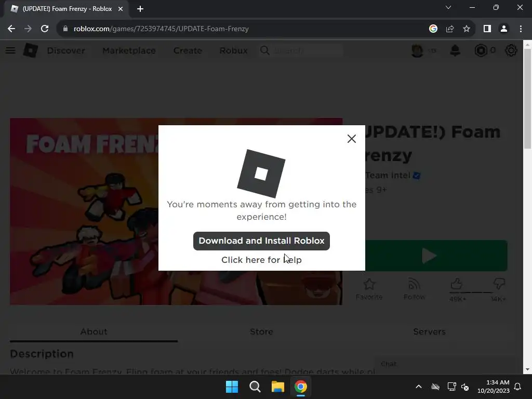Show hidden system tray icons

click(419, 387)
